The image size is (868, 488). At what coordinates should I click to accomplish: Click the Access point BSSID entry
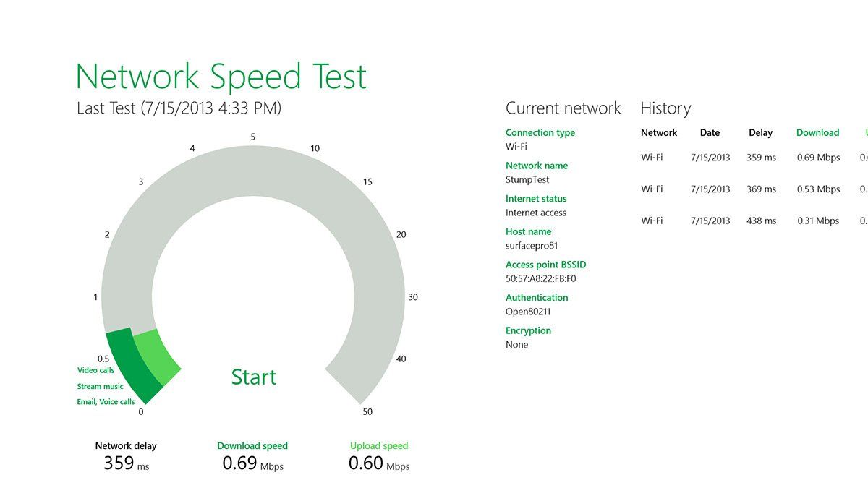(545, 265)
